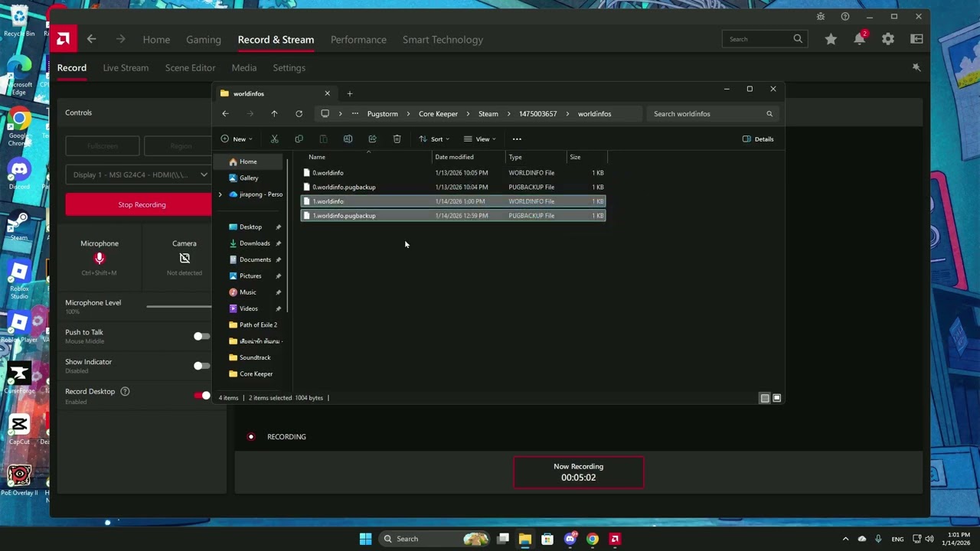
Task: Select the 0.worldinfo file
Action: 452,173
